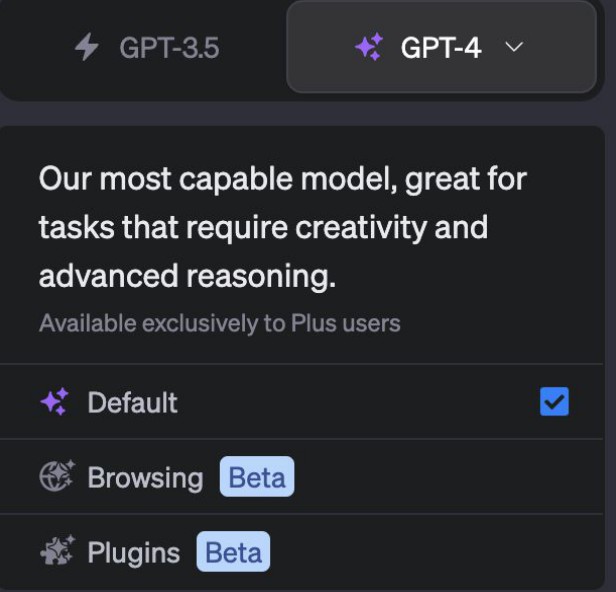
Task: Choose the Default mode label
Action: pos(132,402)
